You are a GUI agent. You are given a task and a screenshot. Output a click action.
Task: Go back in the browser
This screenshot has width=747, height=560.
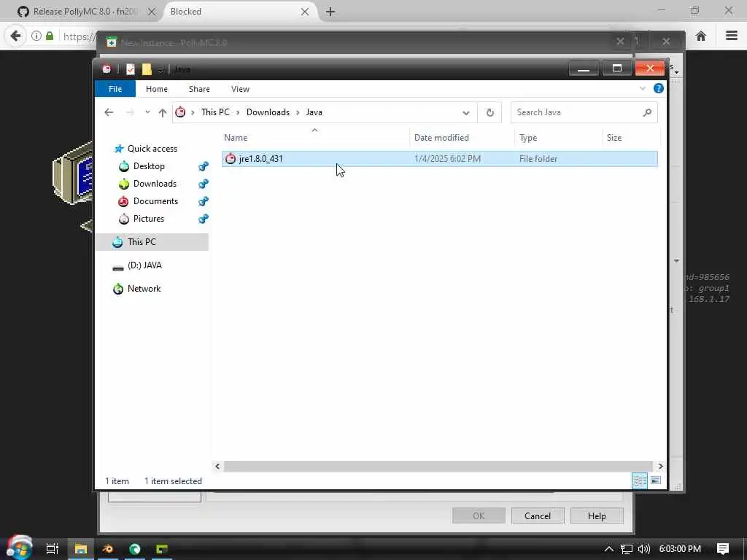pos(16,36)
